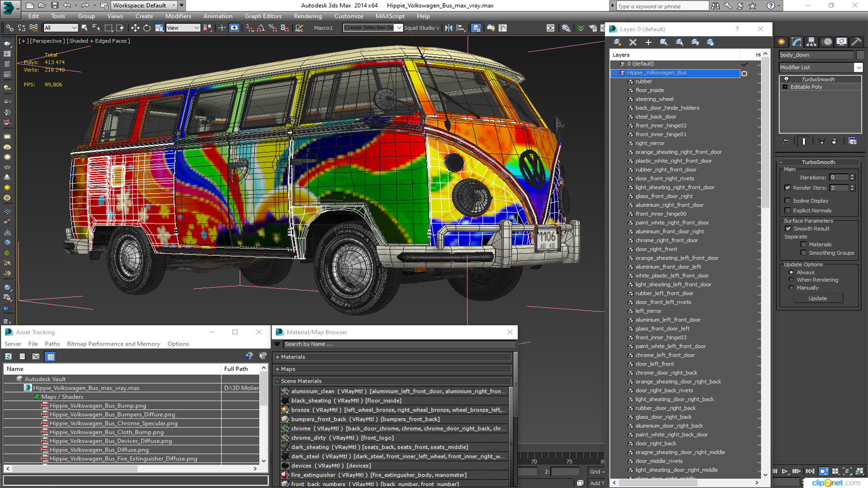Expand the Editable Poly modifier sub-levels
The image size is (868, 488).
[x=785, y=87]
